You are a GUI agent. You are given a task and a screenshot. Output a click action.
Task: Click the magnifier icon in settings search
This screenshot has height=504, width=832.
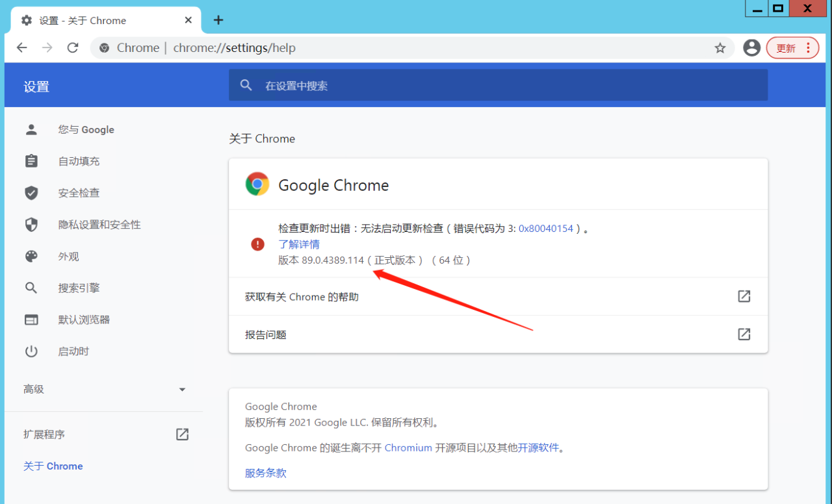(x=246, y=85)
